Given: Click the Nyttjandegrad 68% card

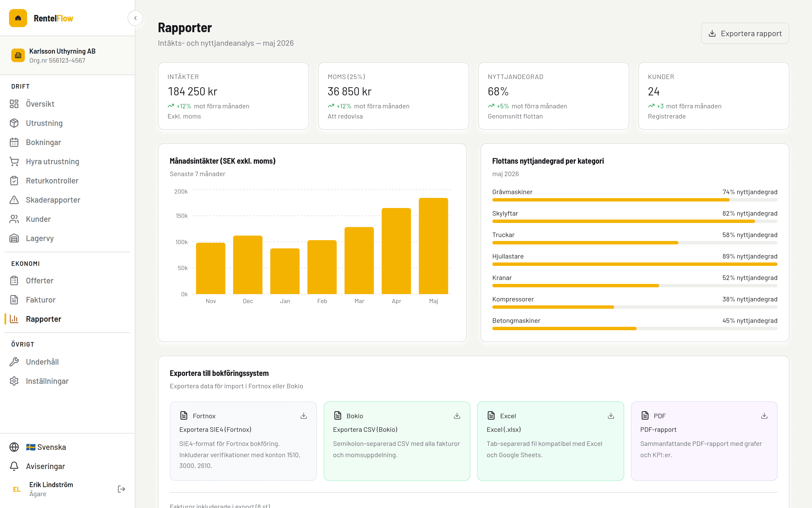Looking at the screenshot, I should 553,96.
